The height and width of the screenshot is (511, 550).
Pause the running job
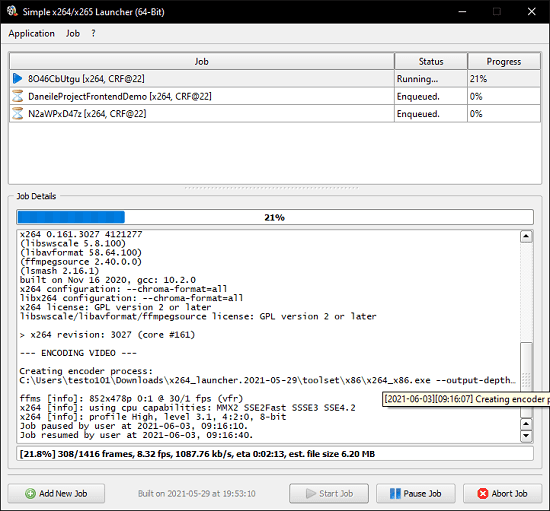pyautogui.click(x=416, y=493)
